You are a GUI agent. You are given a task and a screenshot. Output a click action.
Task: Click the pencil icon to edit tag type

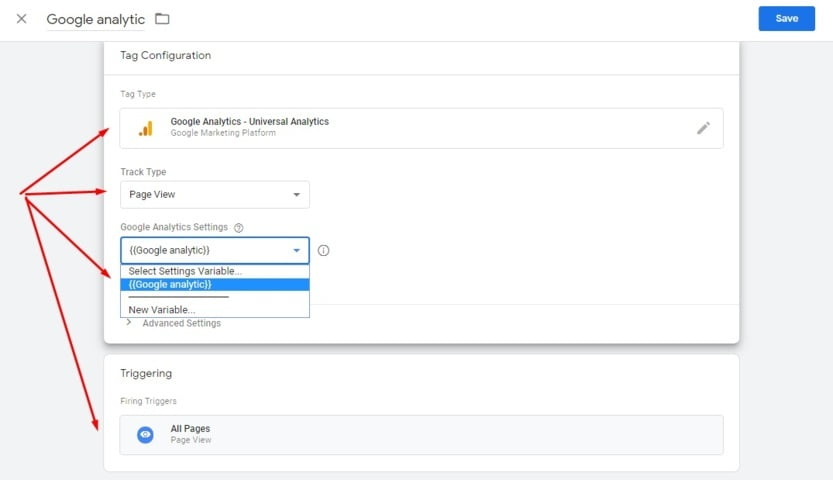pyautogui.click(x=703, y=128)
